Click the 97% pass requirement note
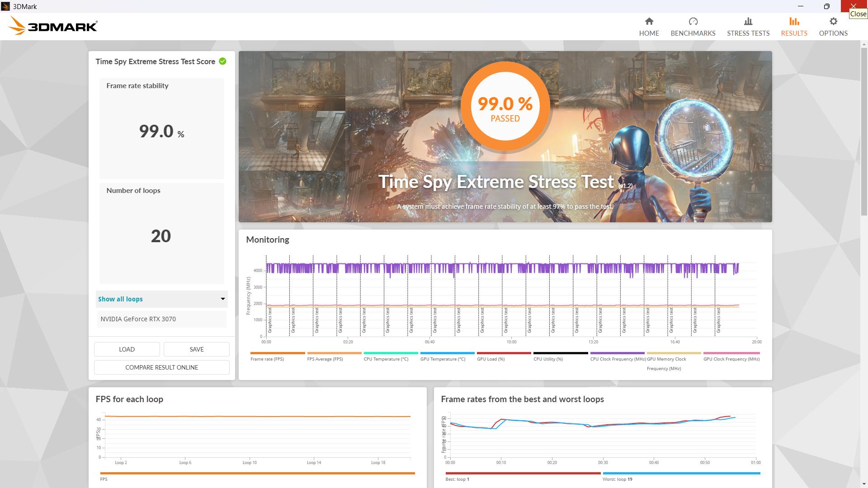 (x=505, y=206)
